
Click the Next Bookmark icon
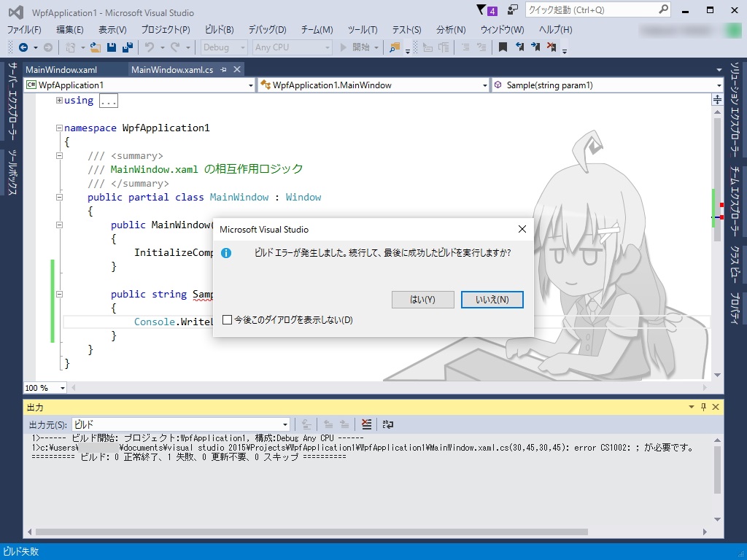coord(535,47)
